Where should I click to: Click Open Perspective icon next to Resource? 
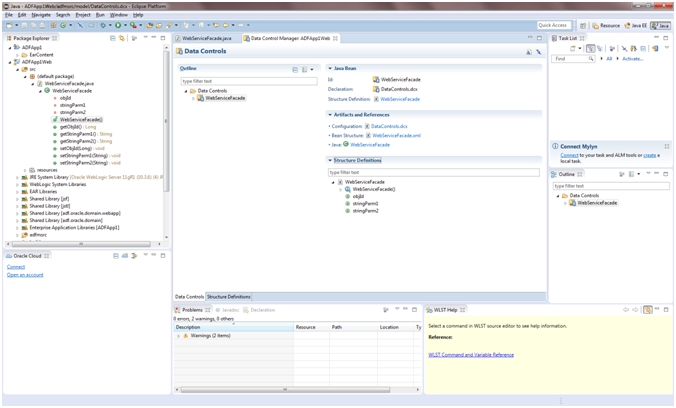tap(583, 25)
